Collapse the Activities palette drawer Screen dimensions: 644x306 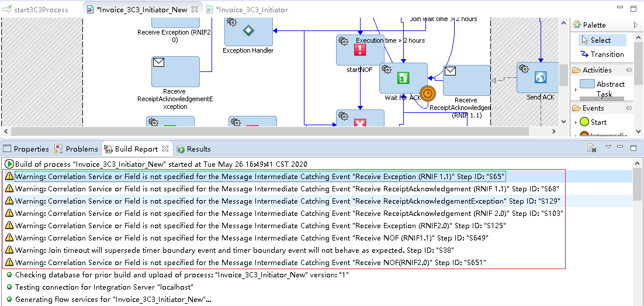click(x=629, y=70)
